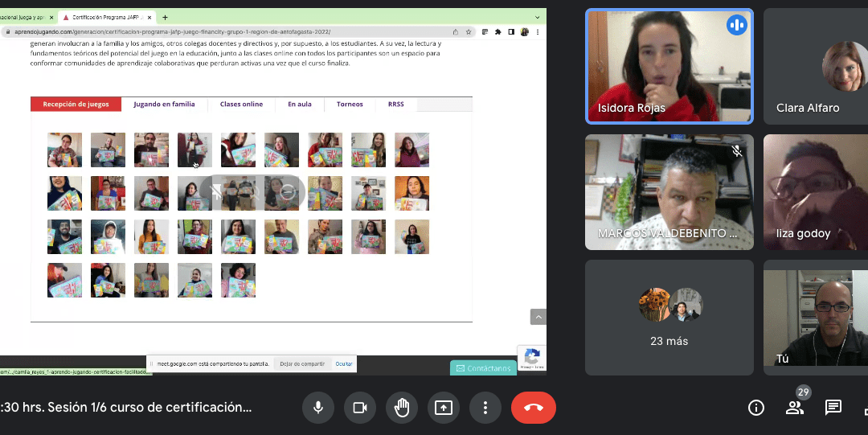The image size is (868, 435).
Task: Click the 'Contáctanos' button
Action: 483,368
